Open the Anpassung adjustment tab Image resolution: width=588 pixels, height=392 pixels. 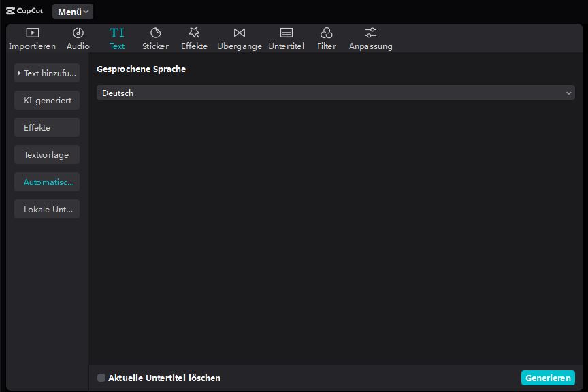pyautogui.click(x=370, y=33)
